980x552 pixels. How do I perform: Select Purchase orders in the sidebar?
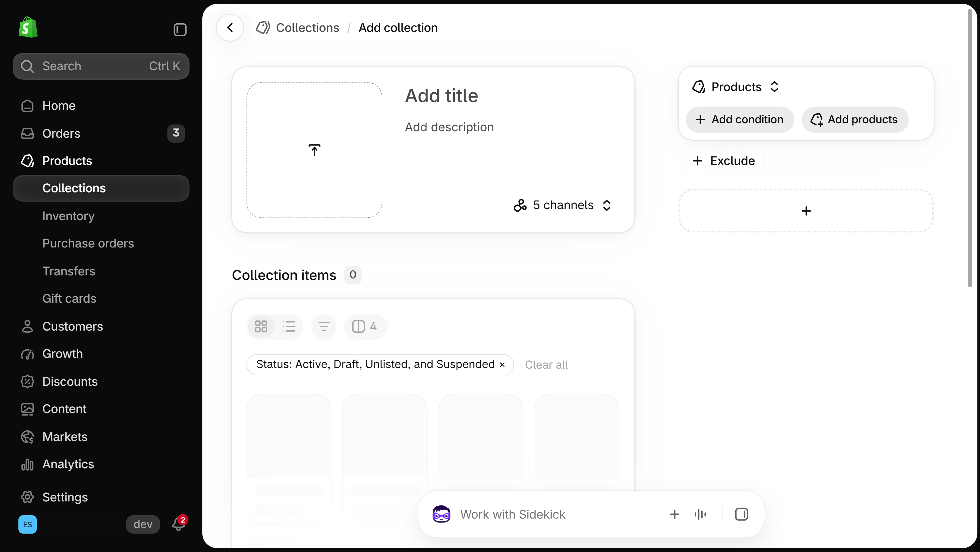pos(101,243)
